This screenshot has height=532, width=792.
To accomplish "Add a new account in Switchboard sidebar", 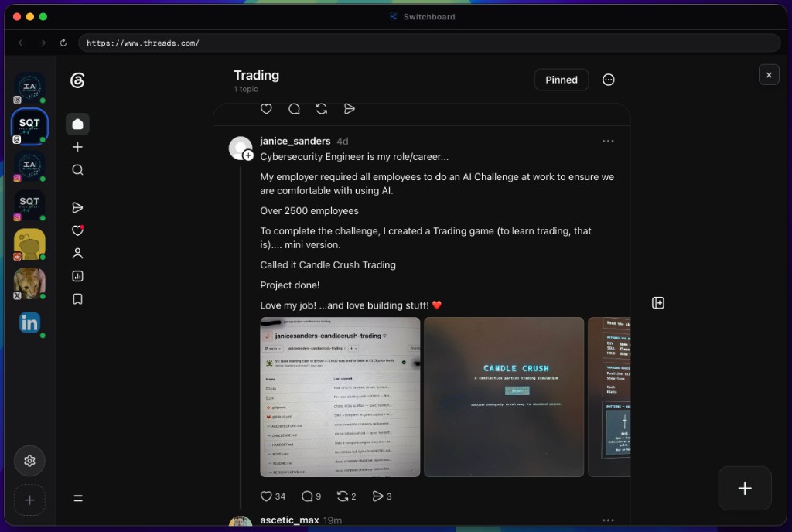I will coord(29,500).
